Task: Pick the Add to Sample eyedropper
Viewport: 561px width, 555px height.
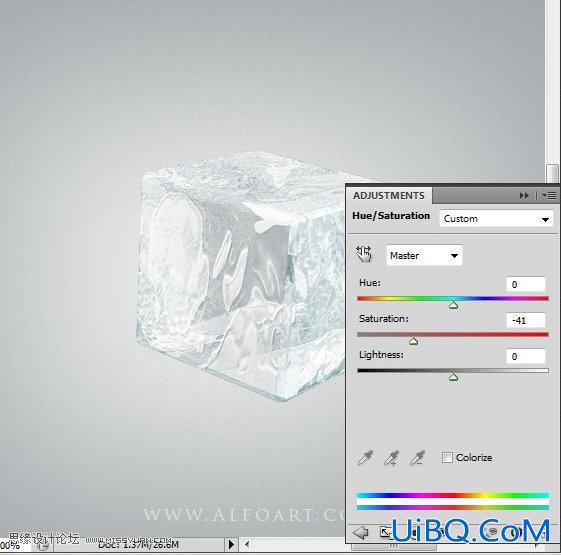Action: (391, 458)
